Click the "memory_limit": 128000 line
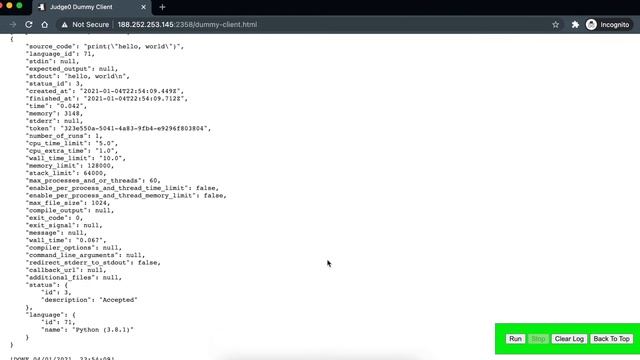This screenshot has height=360, width=640. tap(70, 166)
